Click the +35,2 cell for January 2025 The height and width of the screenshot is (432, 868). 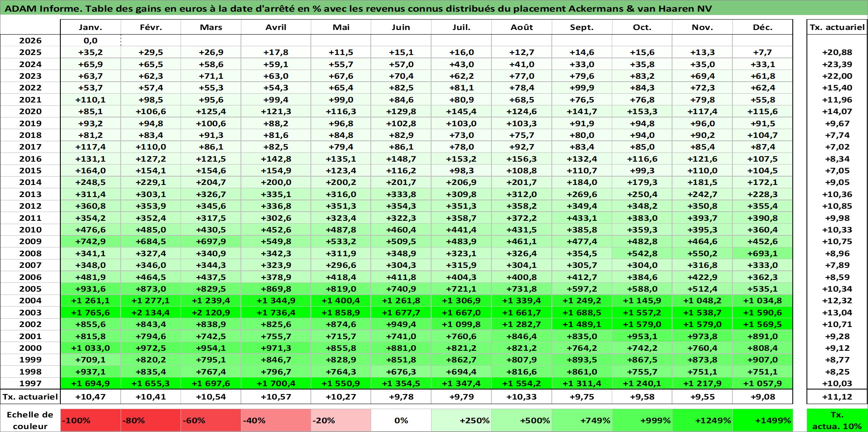pos(90,52)
